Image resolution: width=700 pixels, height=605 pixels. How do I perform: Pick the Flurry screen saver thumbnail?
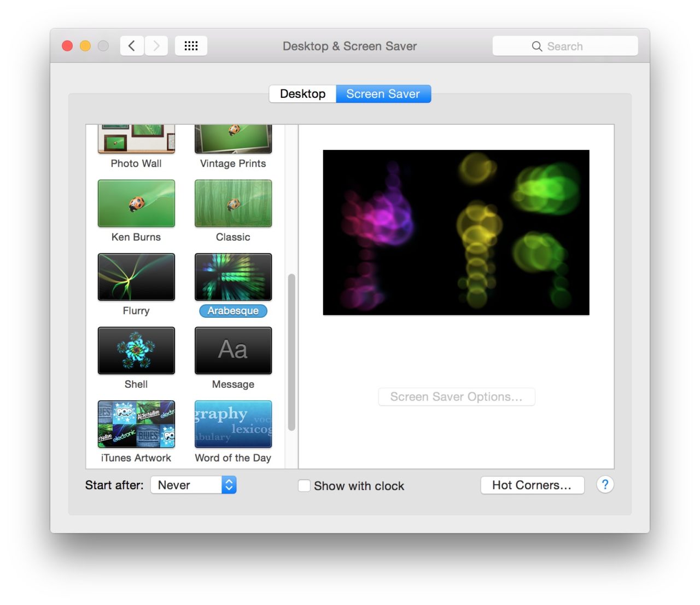(136, 277)
